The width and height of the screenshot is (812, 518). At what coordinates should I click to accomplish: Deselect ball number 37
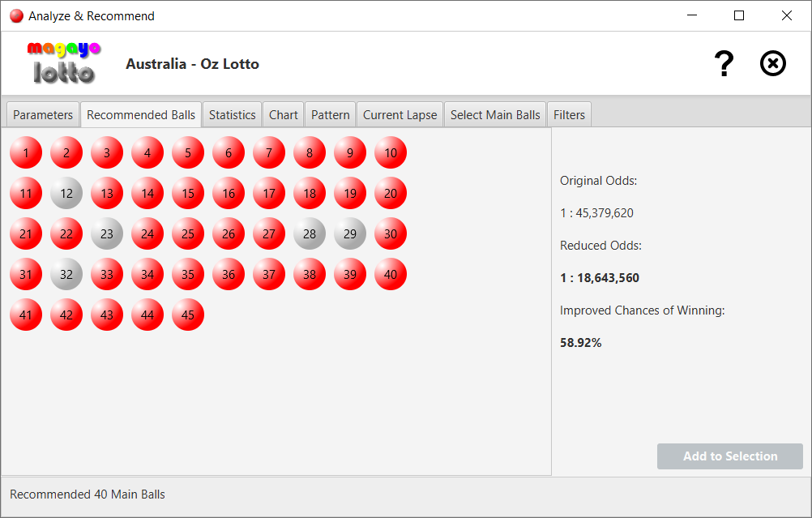(x=268, y=274)
